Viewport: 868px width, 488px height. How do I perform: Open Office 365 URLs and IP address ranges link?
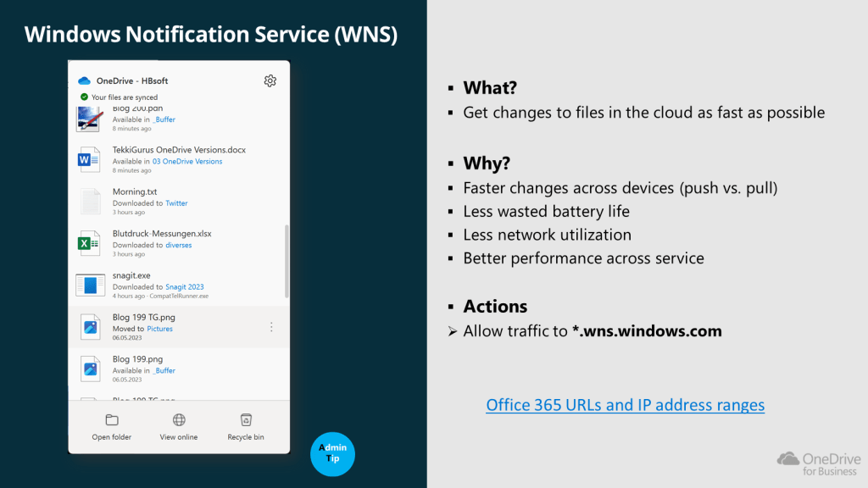[x=625, y=405]
